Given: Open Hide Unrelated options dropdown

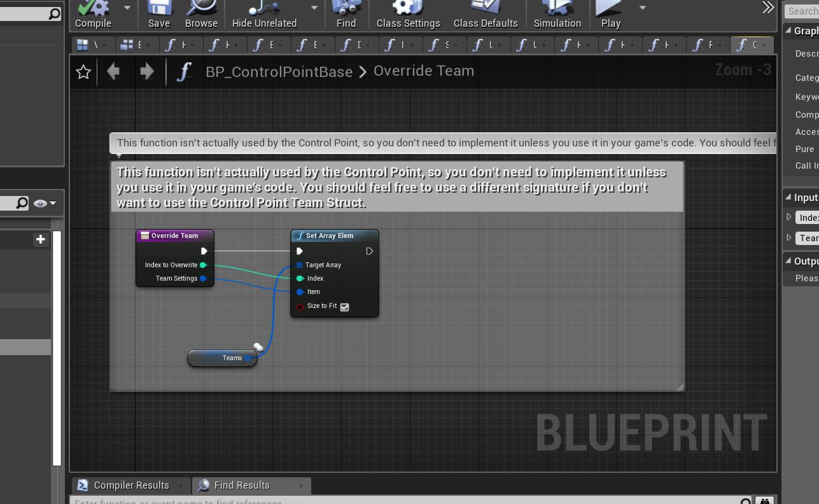Looking at the screenshot, I should click(x=314, y=8).
